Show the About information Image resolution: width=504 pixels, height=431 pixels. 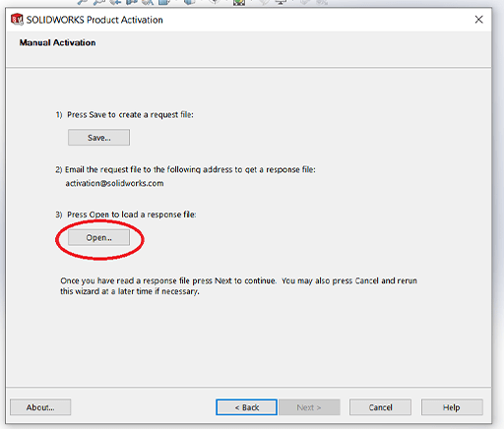(x=40, y=407)
